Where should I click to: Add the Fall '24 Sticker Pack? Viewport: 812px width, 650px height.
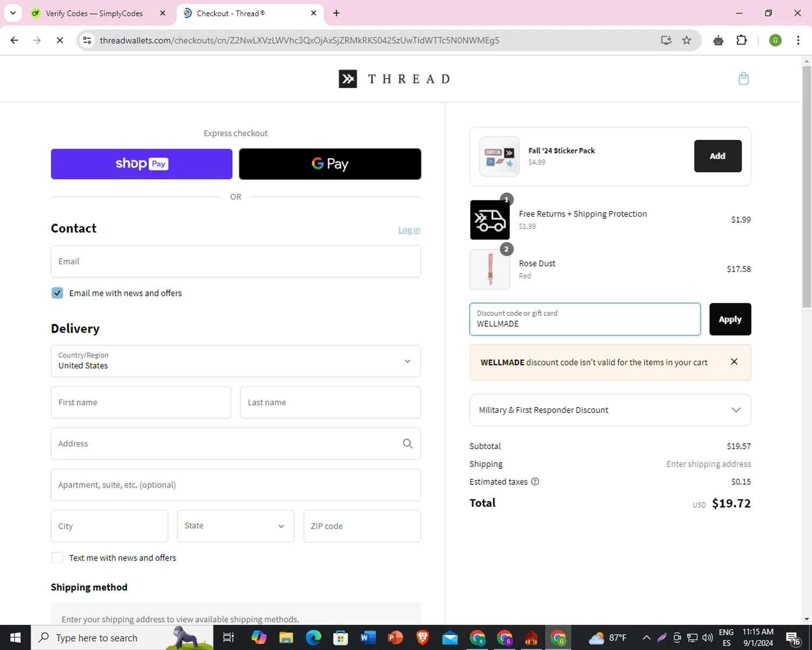[718, 156]
